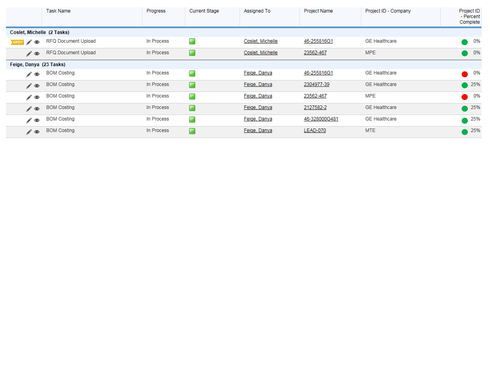View Coslet's RFQ Document Upload task for MPE
This screenshot has width=490, height=379.
[37, 53]
